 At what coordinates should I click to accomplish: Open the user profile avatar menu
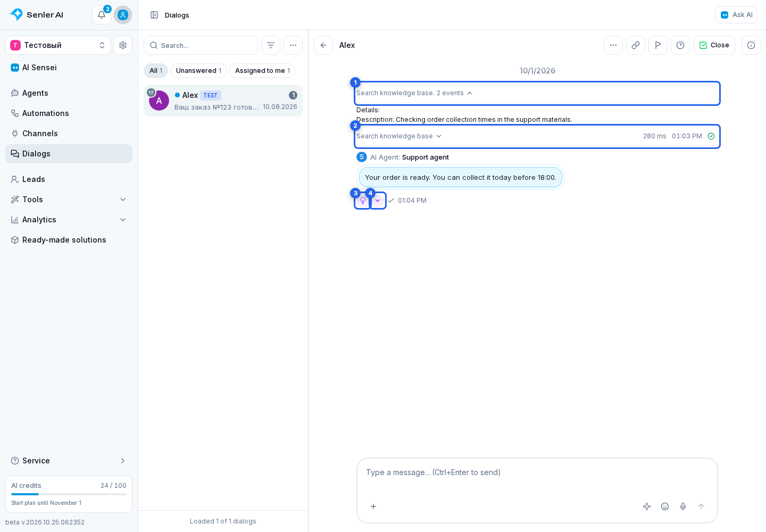click(123, 15)
